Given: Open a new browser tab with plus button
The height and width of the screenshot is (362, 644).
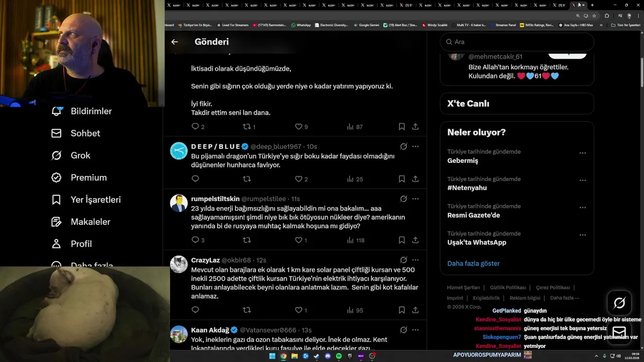Looking at the screenshot, I should (592, 5).
